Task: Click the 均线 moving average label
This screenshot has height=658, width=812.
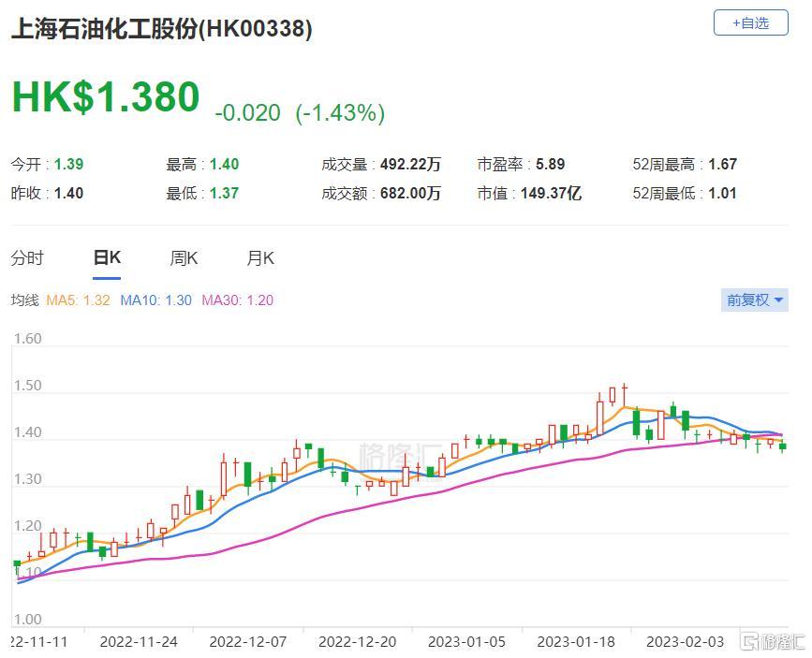Action: click(25, 300)
